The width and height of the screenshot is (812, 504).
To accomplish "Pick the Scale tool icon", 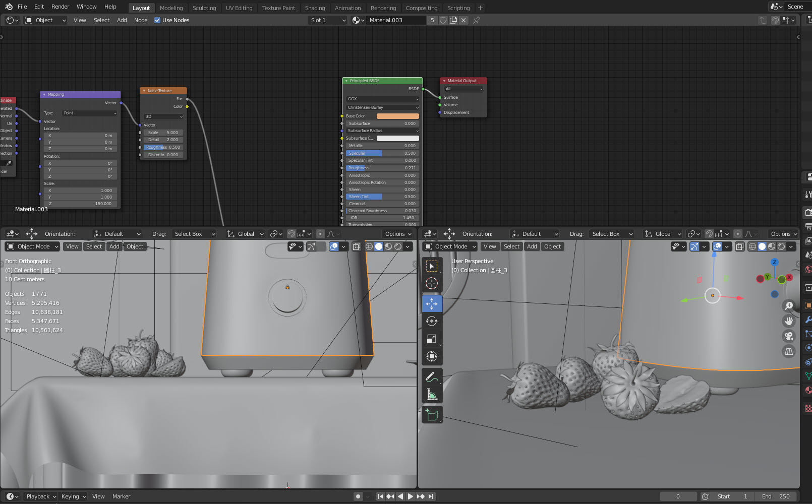I will [432, 339].
